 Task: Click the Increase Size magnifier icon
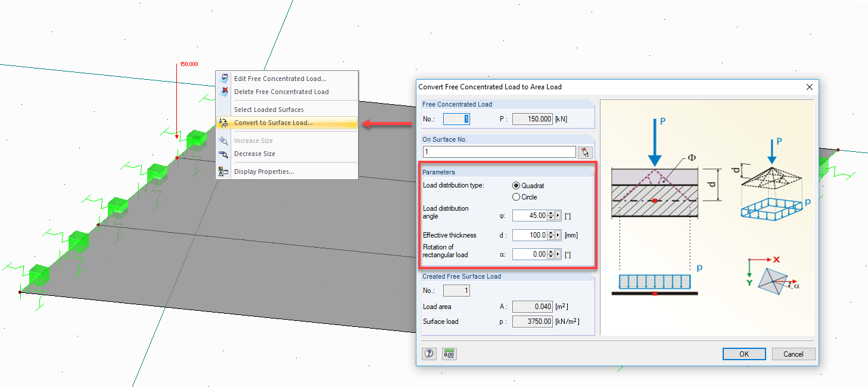224,141
